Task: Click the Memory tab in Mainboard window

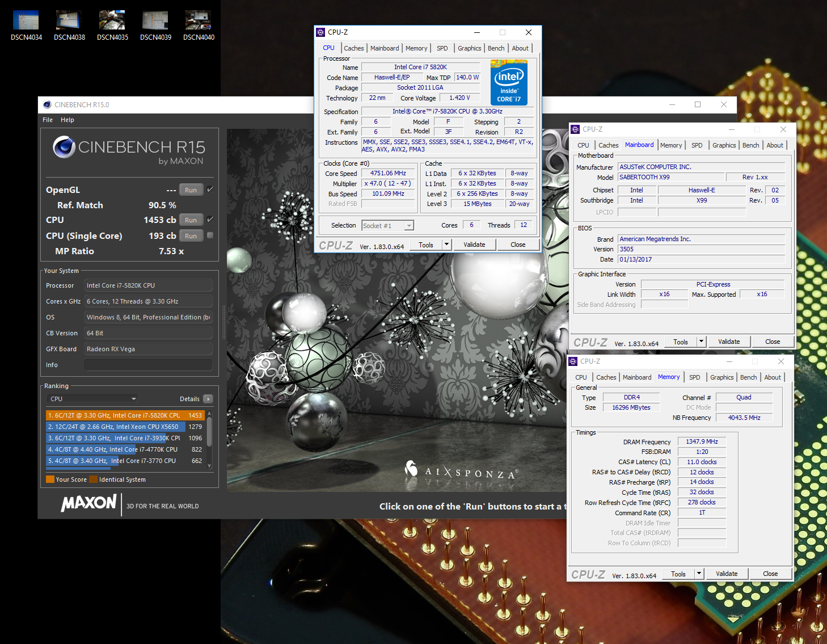Action: (671, 145)
